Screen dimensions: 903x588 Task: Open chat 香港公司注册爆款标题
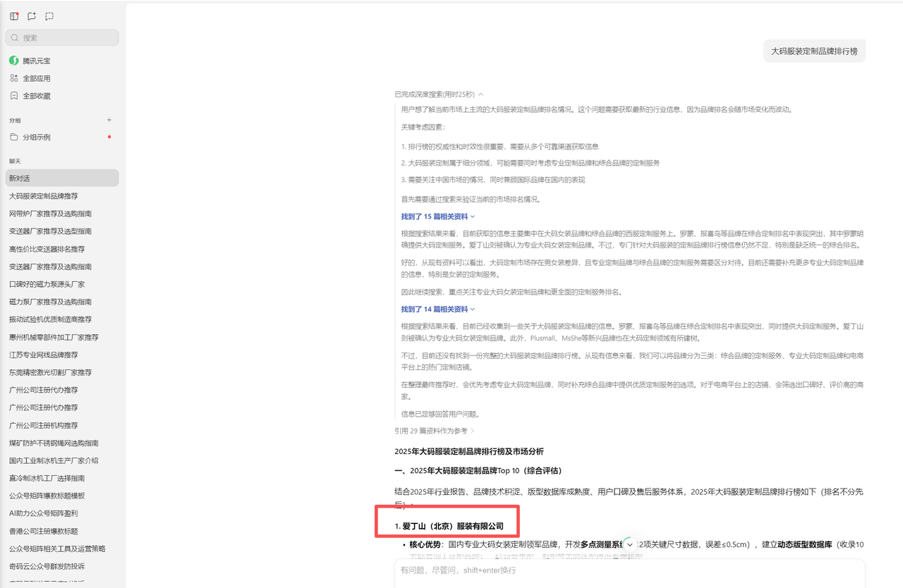tap(44, 531)
